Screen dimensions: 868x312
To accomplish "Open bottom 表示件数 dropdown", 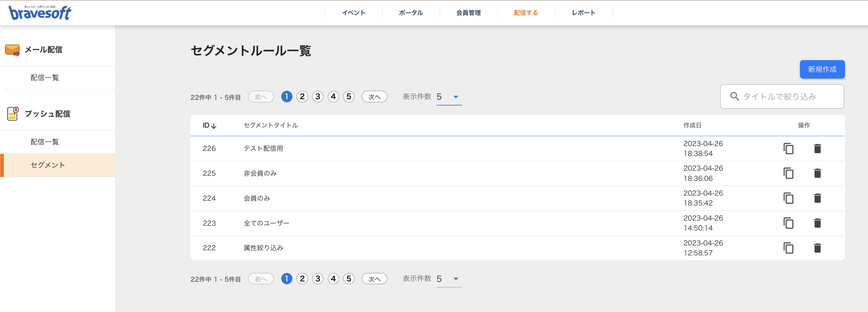I will (x=449, y=279).
